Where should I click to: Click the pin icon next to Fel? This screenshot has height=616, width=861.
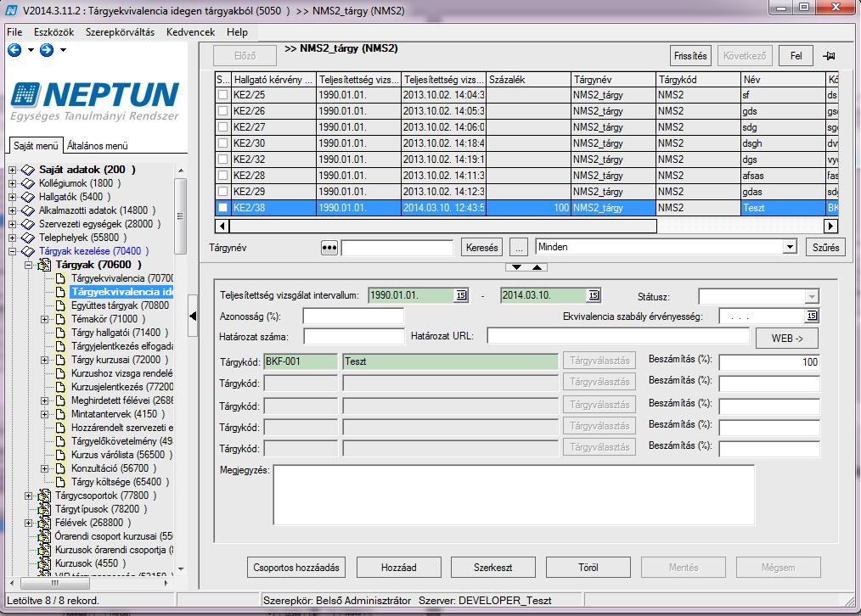(x=829, y=56)
